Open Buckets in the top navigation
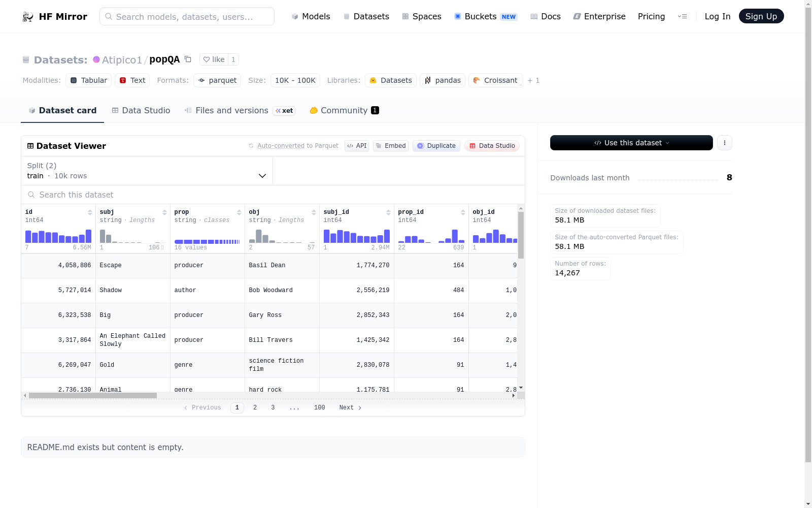This screenshot has width=812, height=508. [x=486, y=16]
